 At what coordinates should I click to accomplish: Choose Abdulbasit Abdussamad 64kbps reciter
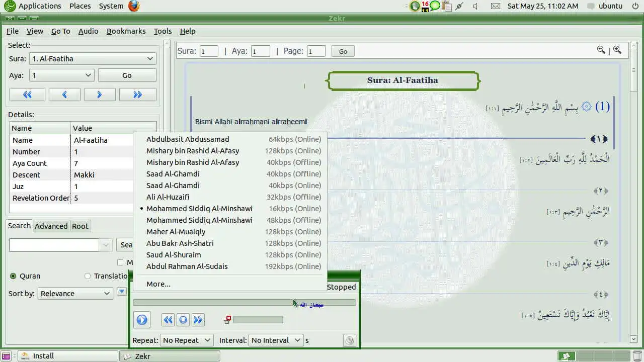[231, 139]
